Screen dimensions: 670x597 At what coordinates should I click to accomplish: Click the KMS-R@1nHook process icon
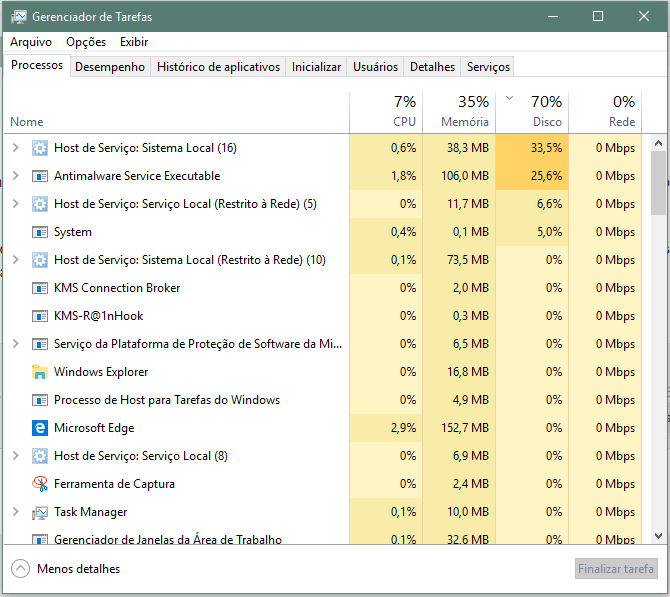point(40,316)
